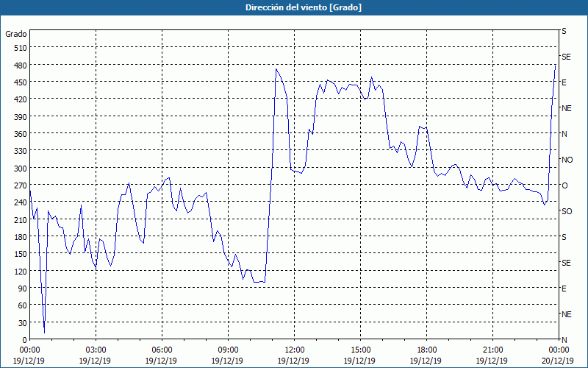Screen dimensions: 588x368
Task: Select the 450 value on the degree axis
Action: coord(21,82)
